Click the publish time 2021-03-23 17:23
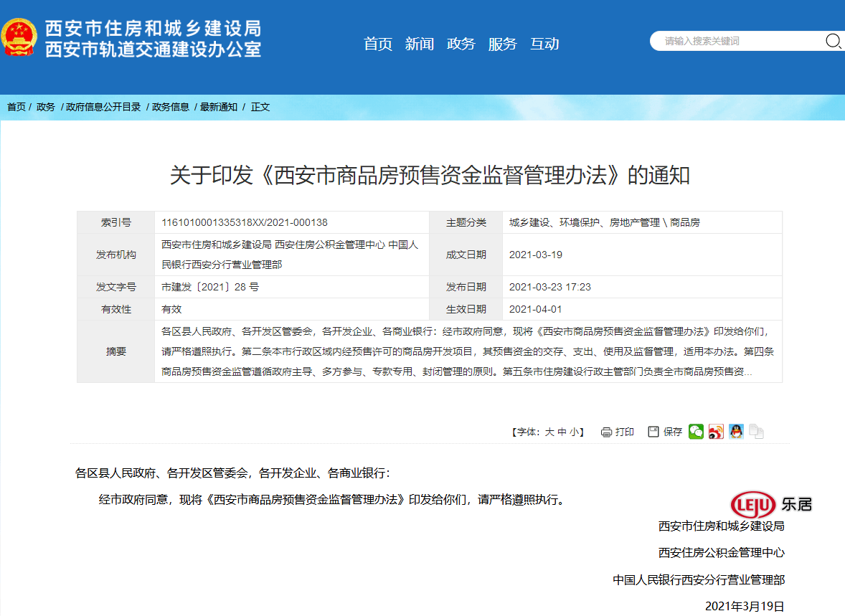845x616 pixels. [x=549, y=288]
